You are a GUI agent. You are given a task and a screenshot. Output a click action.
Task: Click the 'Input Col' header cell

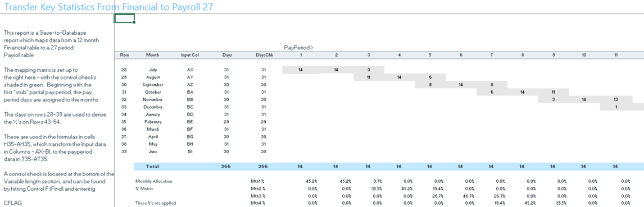189,55
